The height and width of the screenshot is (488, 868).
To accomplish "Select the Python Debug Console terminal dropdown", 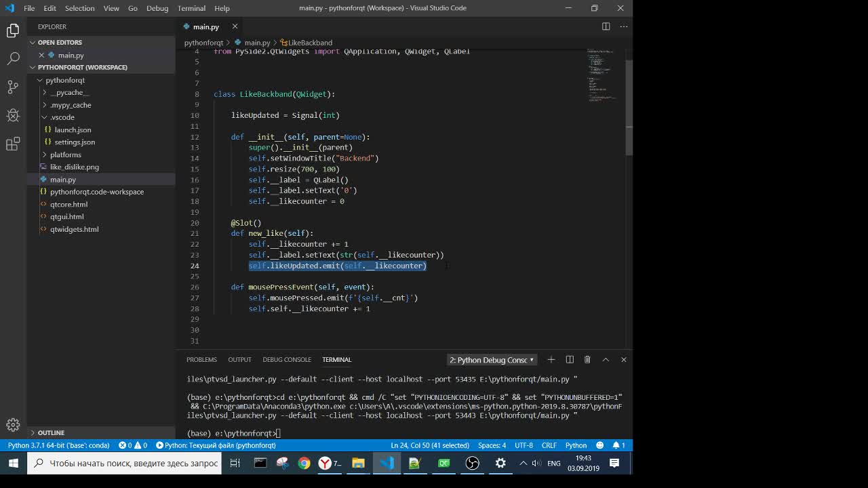I will tap(492, 360).
